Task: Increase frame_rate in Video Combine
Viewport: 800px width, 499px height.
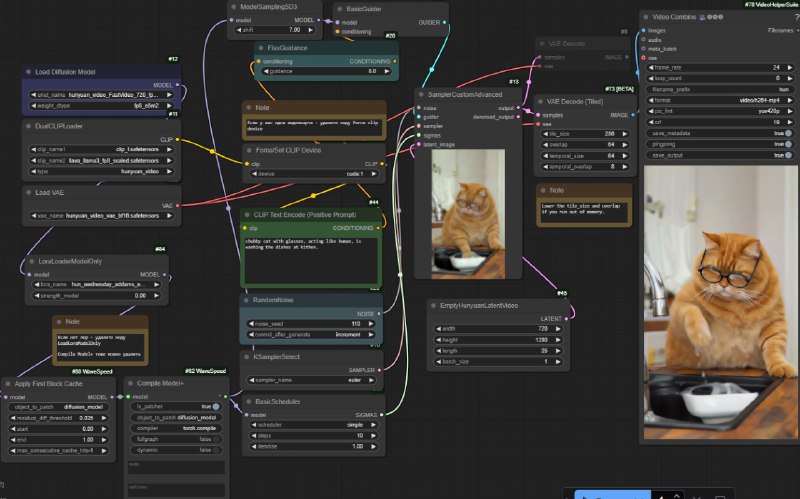Action: pos(790,67)
